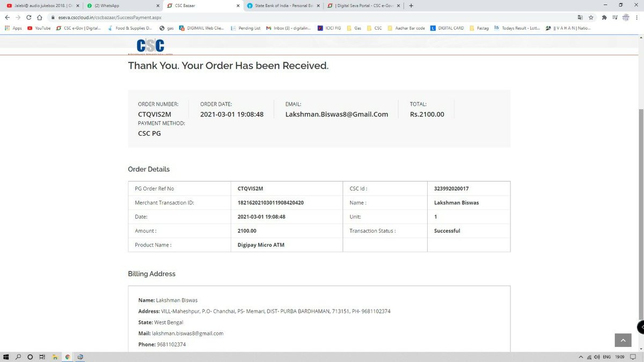Open the browser home page
This screenshot has height=362, width=644.
[40, 17]
